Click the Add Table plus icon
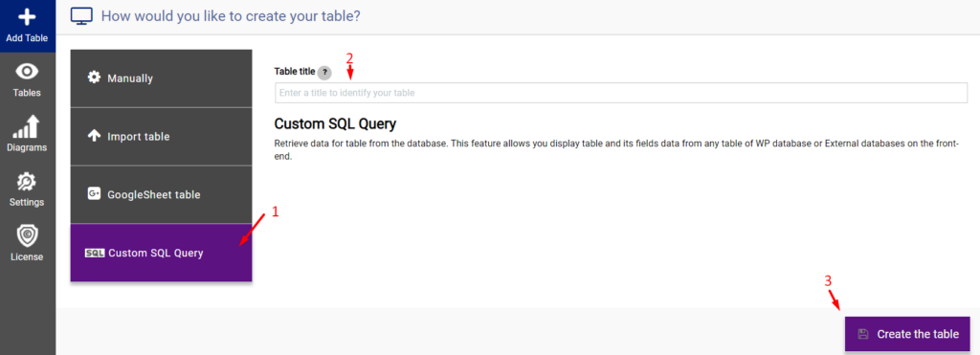Screen dimensions: 980x355 click(x=27, y=17)
